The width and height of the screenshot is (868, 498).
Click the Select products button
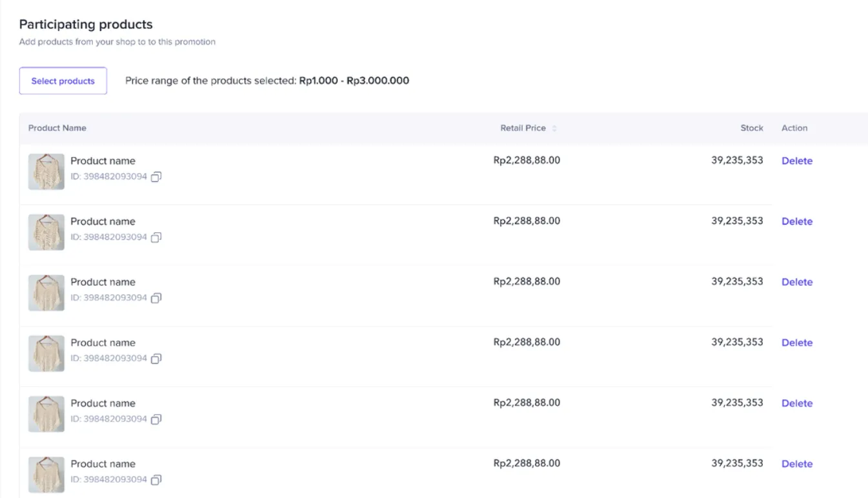point(63,81)
